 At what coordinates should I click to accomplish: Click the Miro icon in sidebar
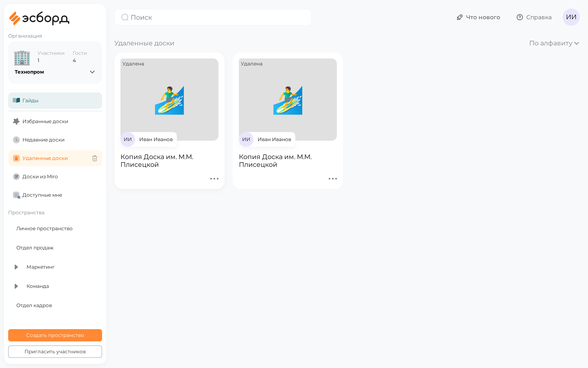pos(16,176)
